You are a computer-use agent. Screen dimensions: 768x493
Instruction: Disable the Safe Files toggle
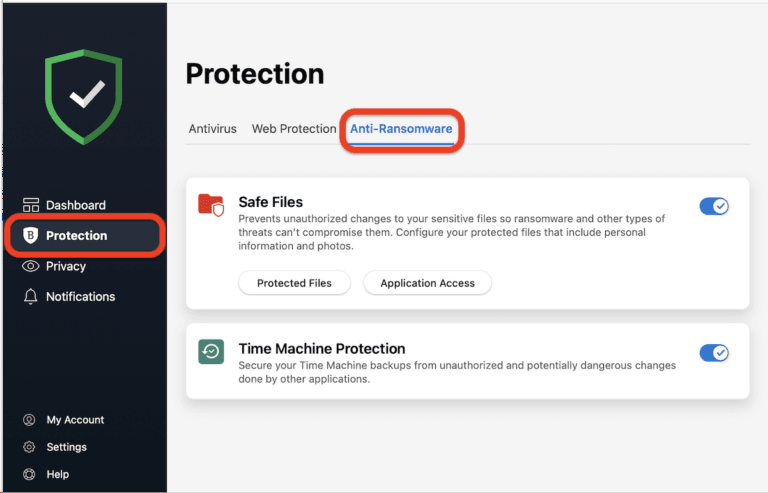pyautogui.click(x=714, y=206)
